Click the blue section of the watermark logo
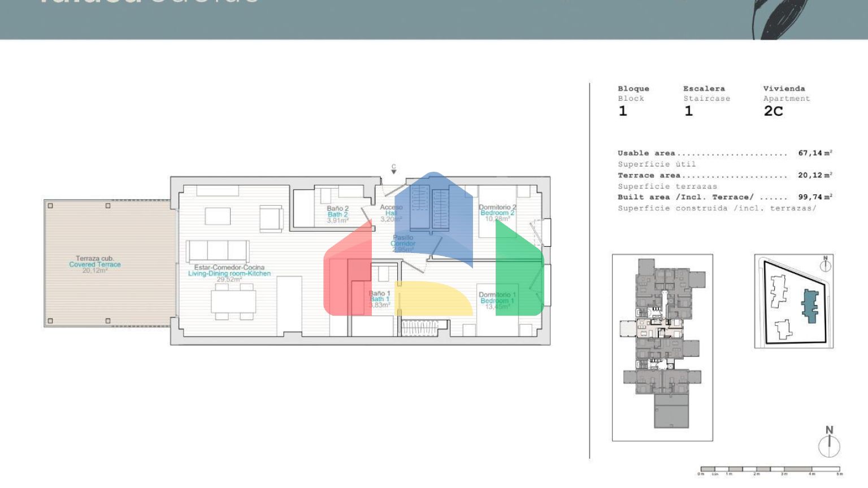 433,215
